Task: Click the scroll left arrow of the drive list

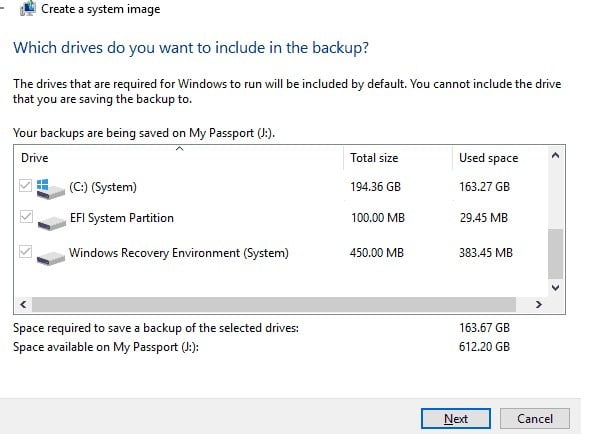Action: [23, 304]
